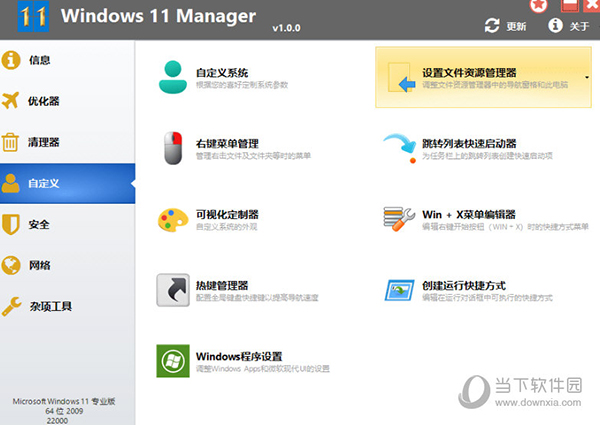Image resolution: width=600 pixels, height=425 pixels.
Task: Click the 跳转列表快速启动器 blue arrow icon
Action: (x=400, y=148)
